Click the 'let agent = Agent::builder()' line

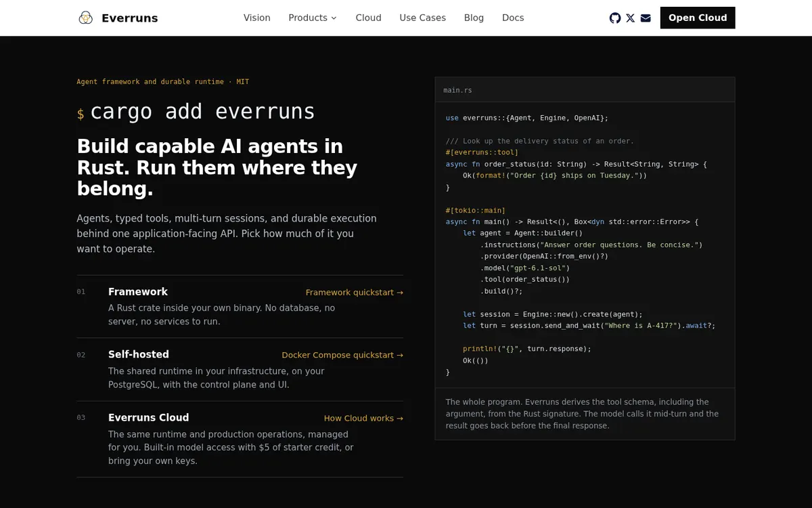coord(523,233)
